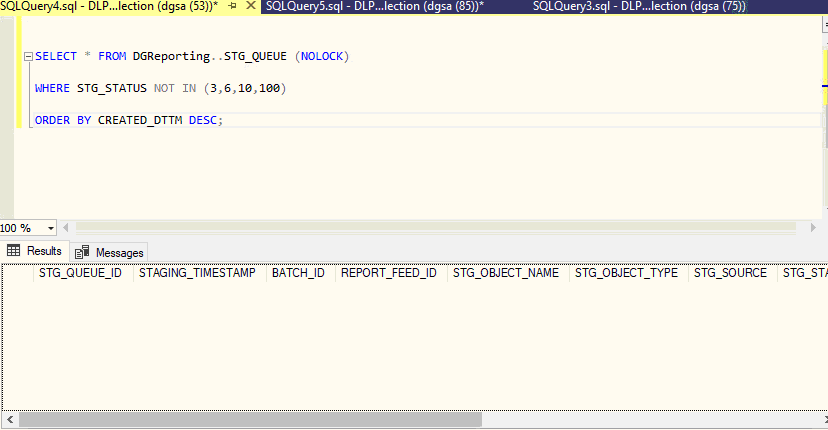Click the BATCH_ID column header
Screen dimensions: 828x430
(x=298, y=273)
